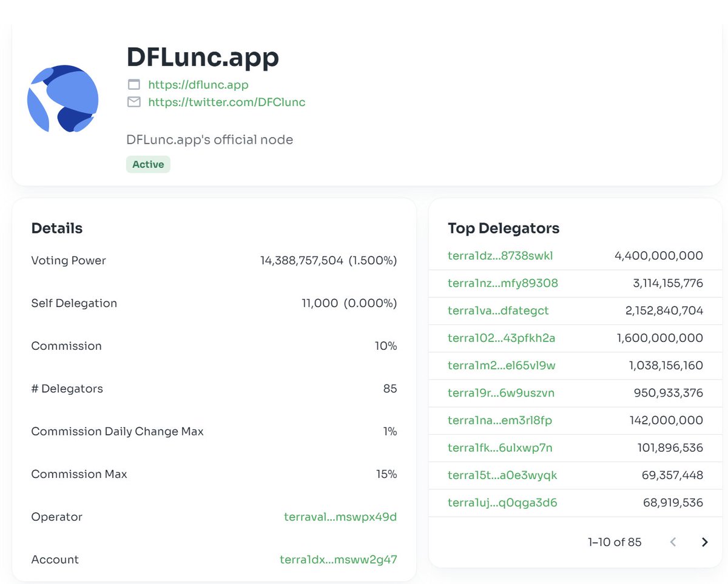Viewport: 728px width, 584px height.
Task: Open delegator terra1dz...8738swkl
Action: pyautogui.click(x=500, y=256)
